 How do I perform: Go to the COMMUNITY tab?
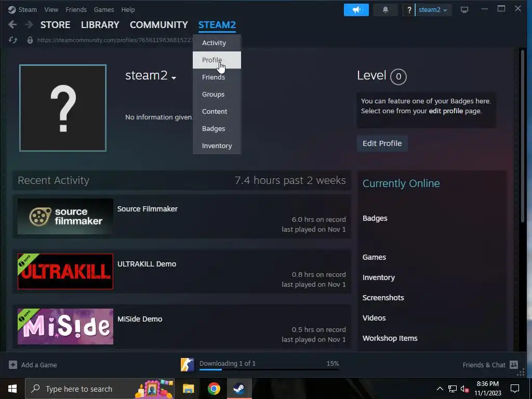tap(159, 25)
